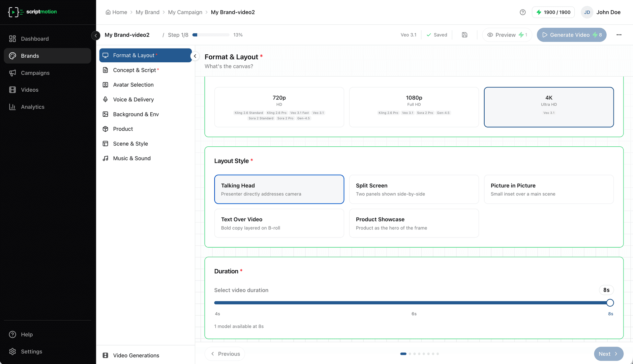Open My Campaign breadcrumb link
633x364 pixels.
185,12
